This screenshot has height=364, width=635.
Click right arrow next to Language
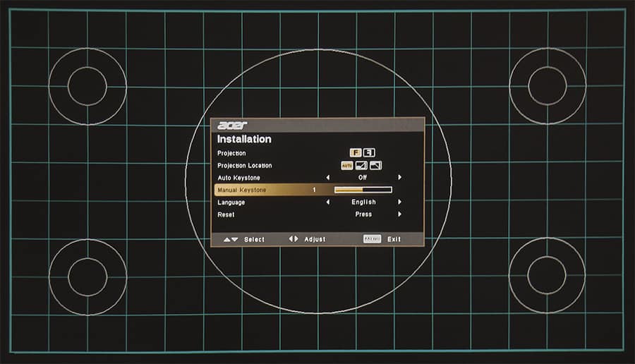(399, 202)
